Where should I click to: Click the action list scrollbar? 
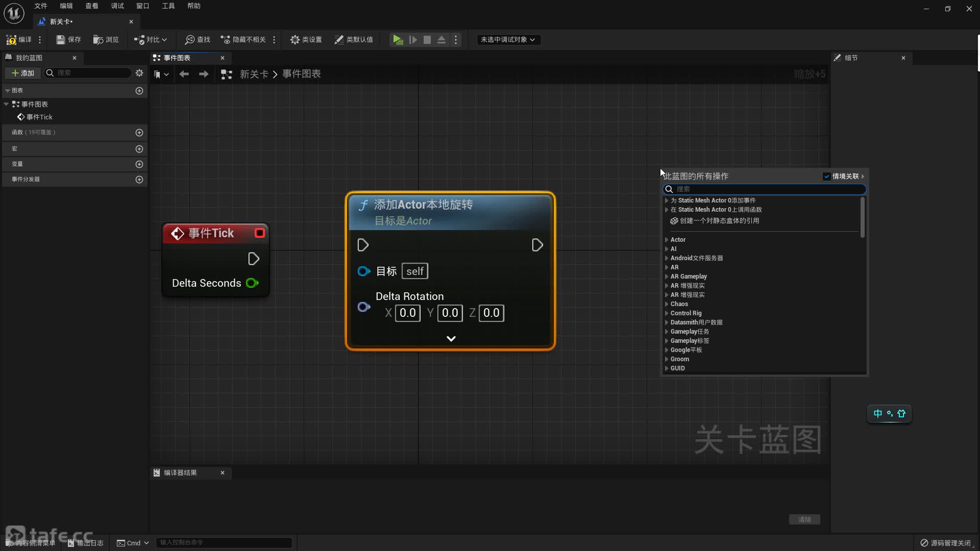tap(863, 217)
